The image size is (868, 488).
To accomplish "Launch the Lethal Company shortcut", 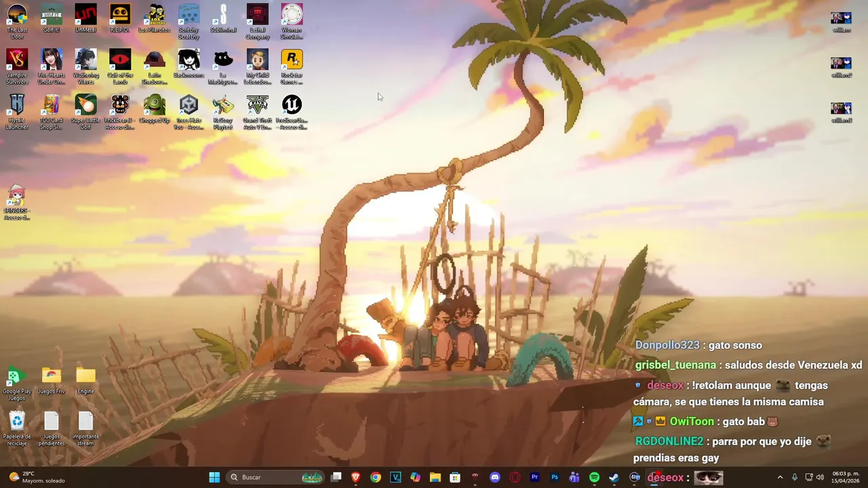I will click(257, 22).
